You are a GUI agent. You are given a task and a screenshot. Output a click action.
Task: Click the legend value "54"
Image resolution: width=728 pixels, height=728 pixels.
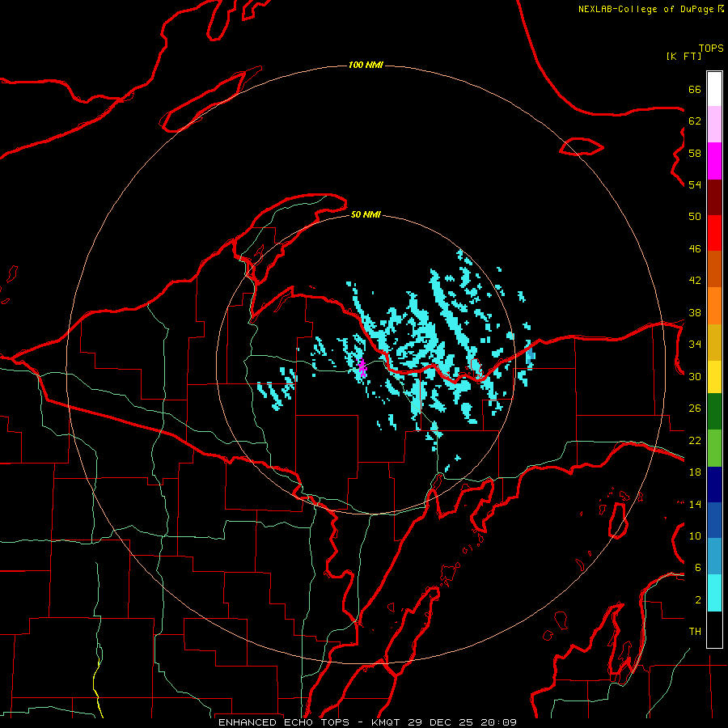[695, 184]
